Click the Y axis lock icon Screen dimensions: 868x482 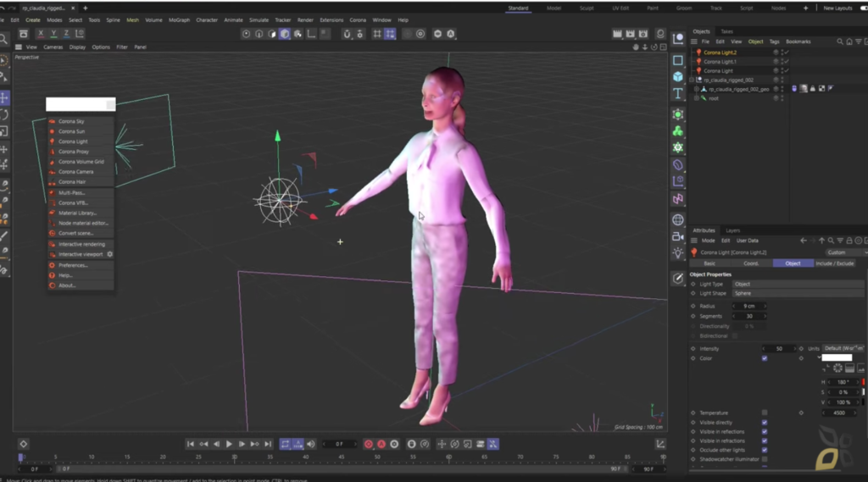click(x=53, y=34)
